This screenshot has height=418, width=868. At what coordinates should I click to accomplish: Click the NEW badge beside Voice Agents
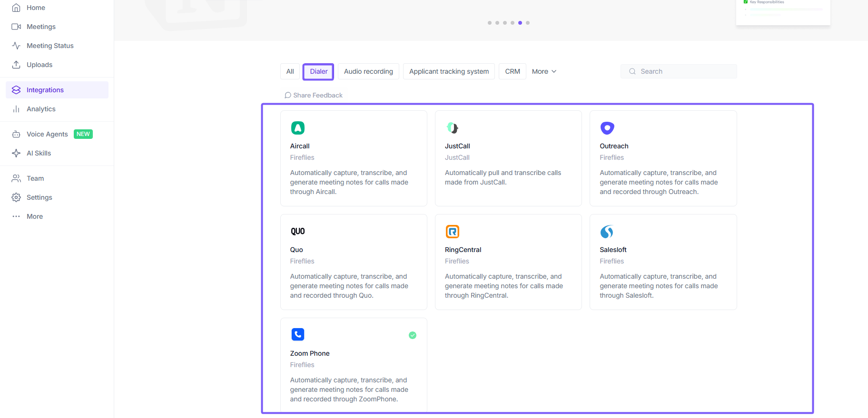[x=83, y=134]
